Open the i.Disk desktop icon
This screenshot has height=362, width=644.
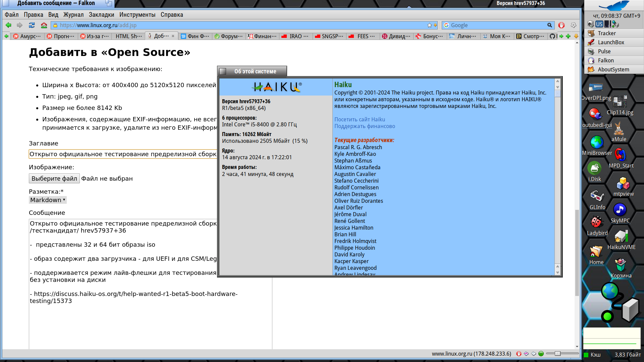595,172
